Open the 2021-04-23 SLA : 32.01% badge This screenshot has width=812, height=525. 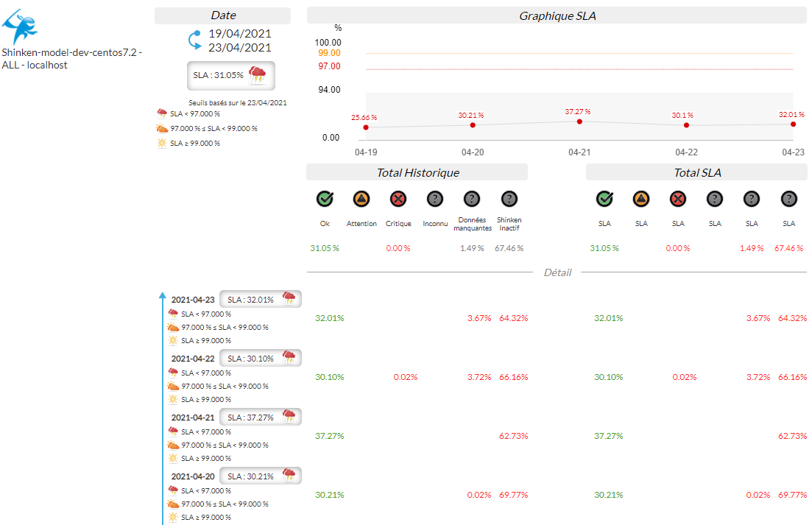tap(261, 299)
